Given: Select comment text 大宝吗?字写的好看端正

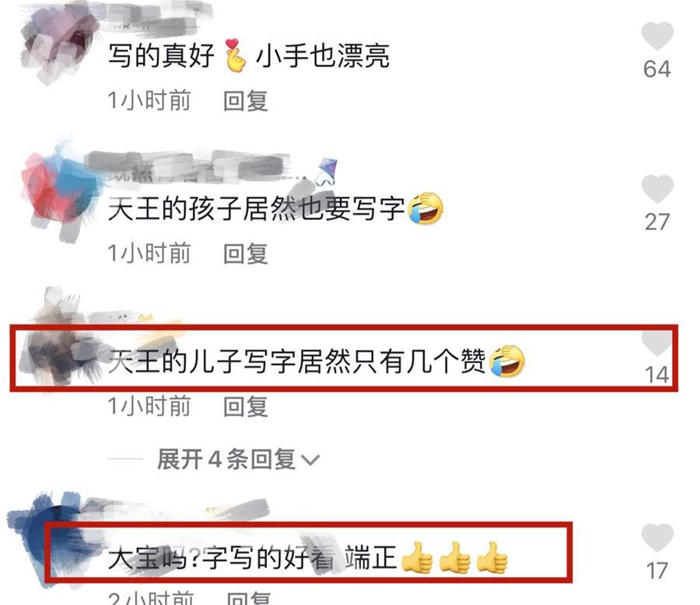Looking at the screenshot, I should (252, 558).
